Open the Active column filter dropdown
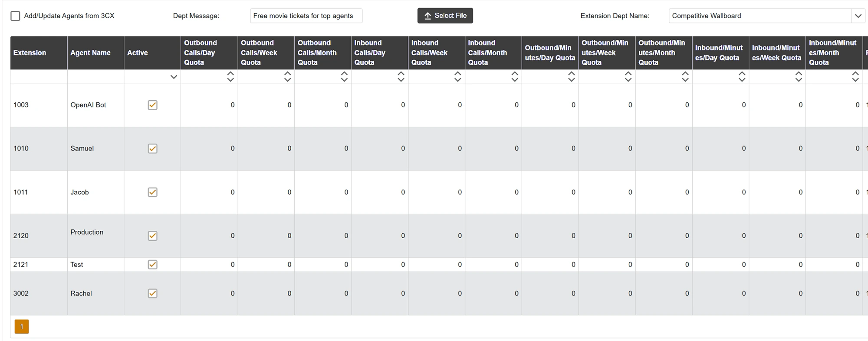 tap(174, 77)
